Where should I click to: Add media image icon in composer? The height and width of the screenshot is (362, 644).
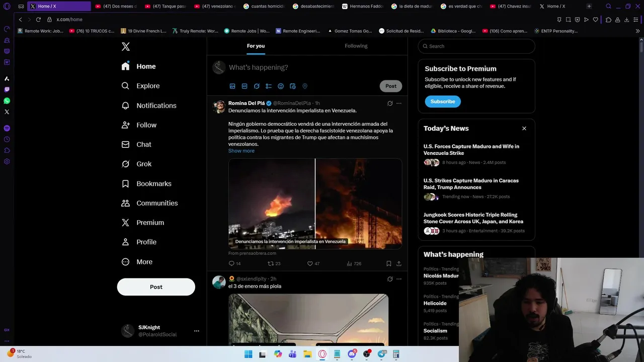(x=232, y=86)
